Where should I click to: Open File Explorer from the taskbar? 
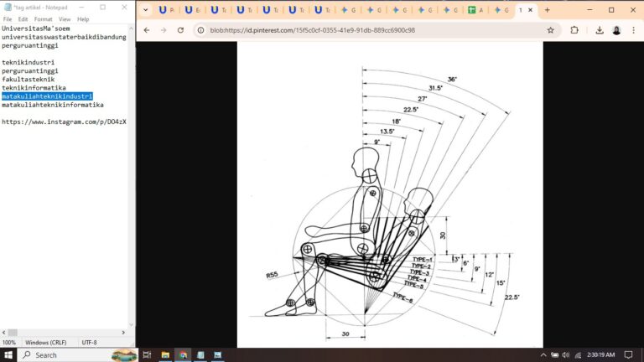pos(165,355)
